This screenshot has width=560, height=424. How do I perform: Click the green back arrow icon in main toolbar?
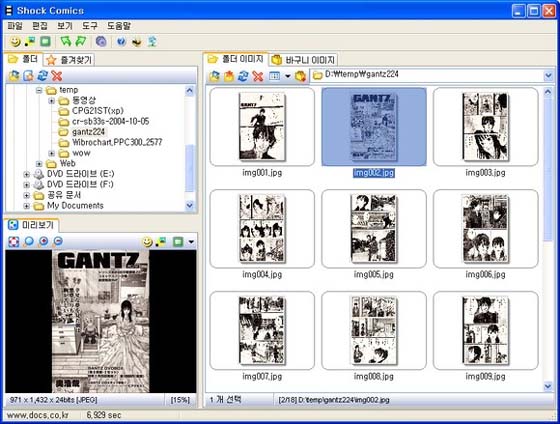pyautogui.click(x=66, y=41)
